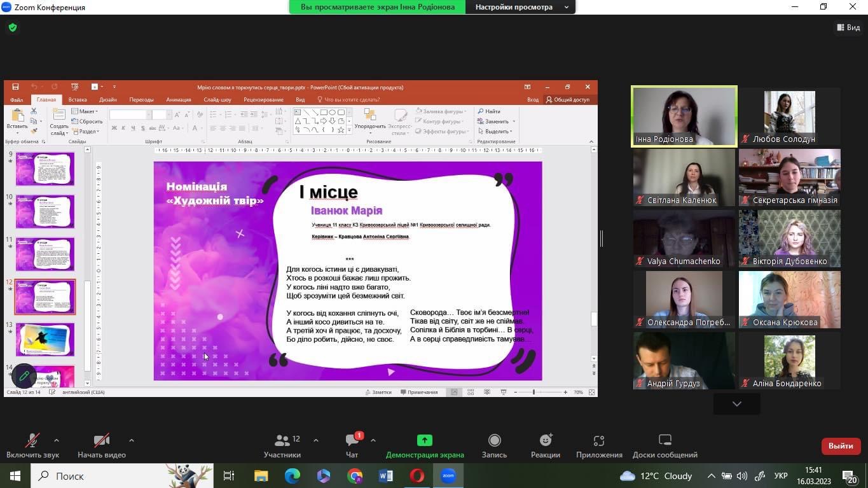Click the green encryption shield icon
The image size is (868, 488).
click(x=13, y=28)
